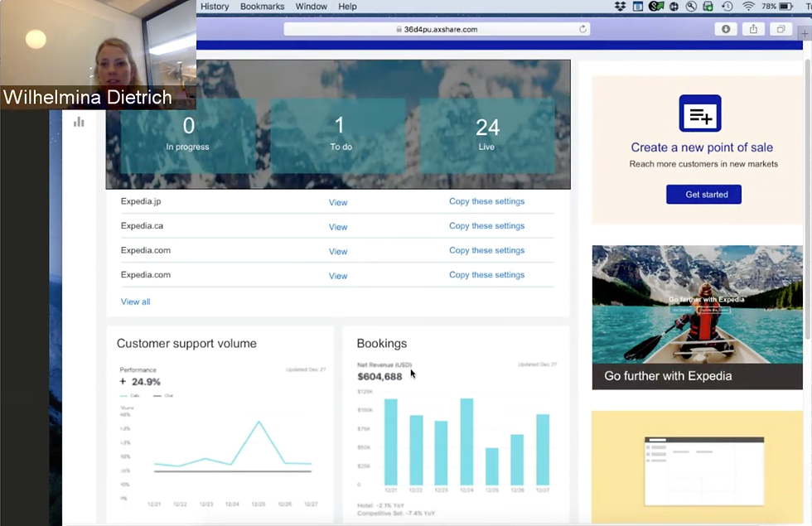Click the Customer support volume heading

pyautogui.click(x=186, y=343)
